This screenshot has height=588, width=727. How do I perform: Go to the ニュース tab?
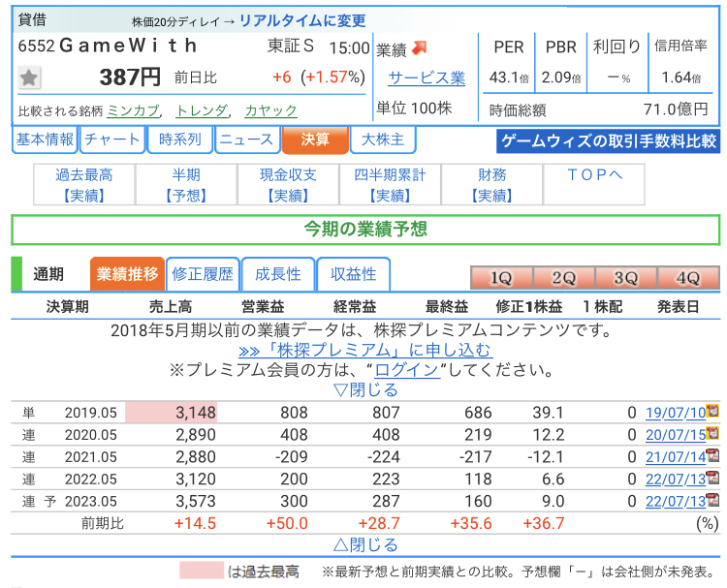coord(247,139)
